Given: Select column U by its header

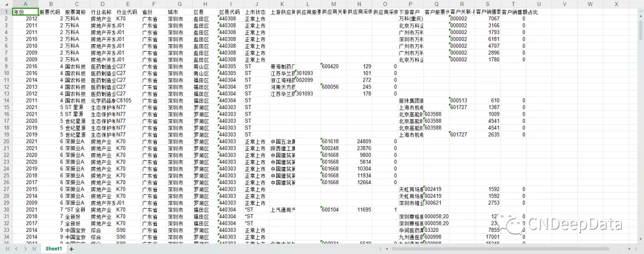Looking at the screenshot, I should click(x=539, y=4).
